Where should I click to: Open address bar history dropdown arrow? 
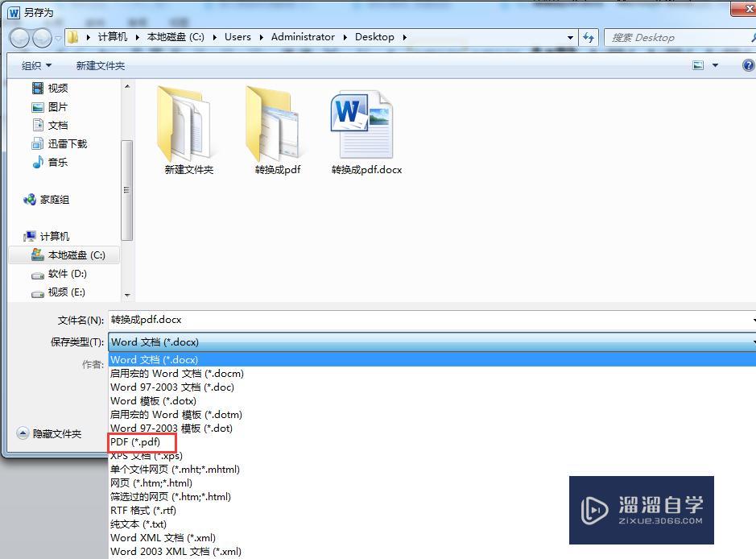tap(570, 37)
